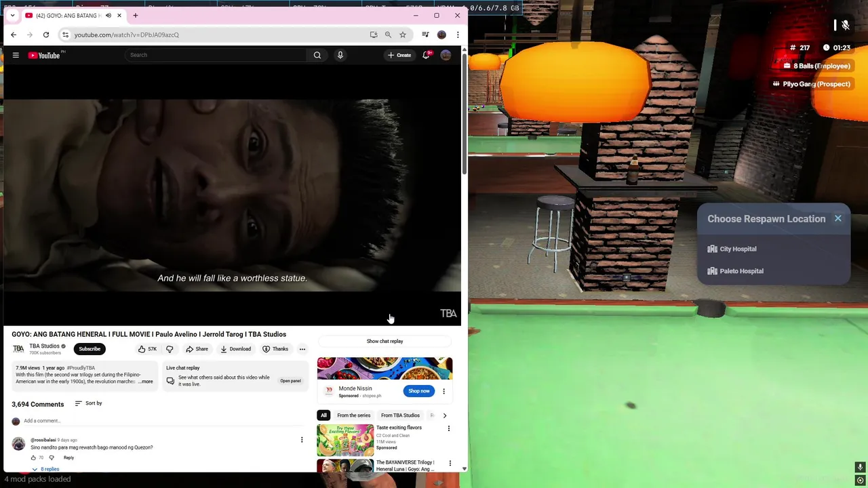Open more actions ellipsis under video

coord(302,349)
